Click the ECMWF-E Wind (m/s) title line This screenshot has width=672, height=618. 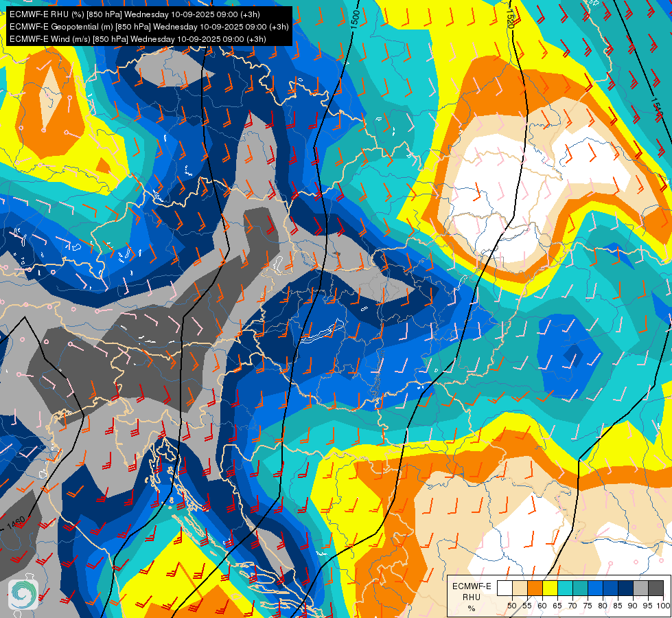click(137, 39)
